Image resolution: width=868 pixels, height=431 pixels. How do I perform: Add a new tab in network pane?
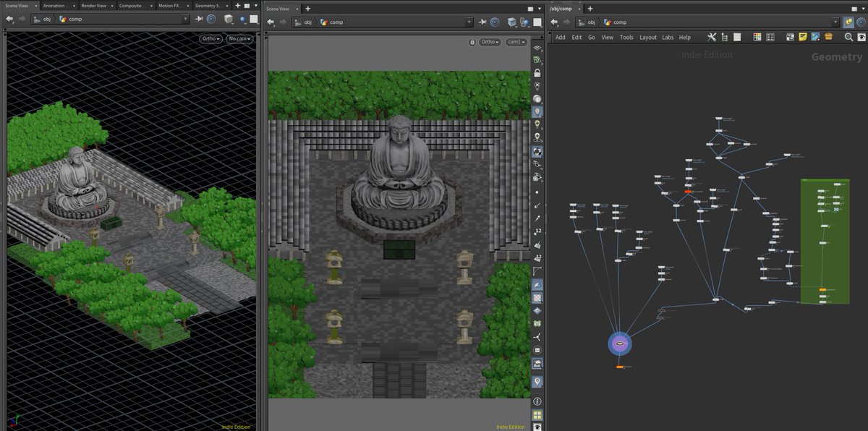pyautogui.click(x=590, y=8)
